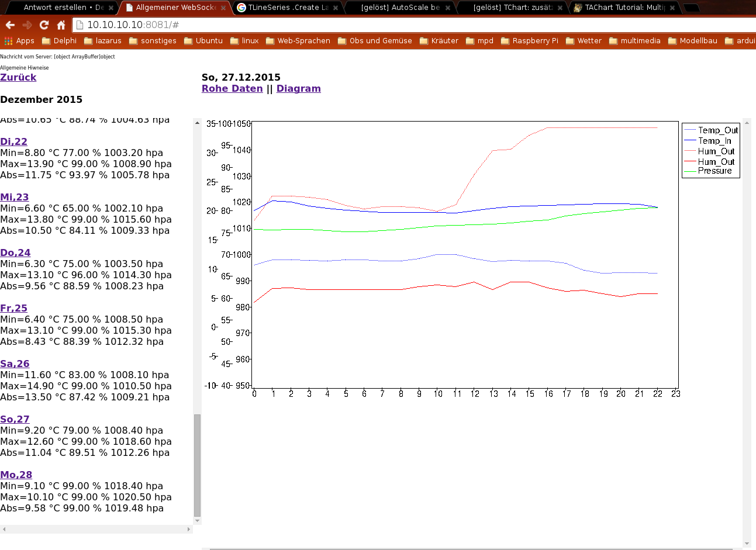The image size is (756, 550).
Task: Open the Rohe Daten link
Action: (232, 88)
